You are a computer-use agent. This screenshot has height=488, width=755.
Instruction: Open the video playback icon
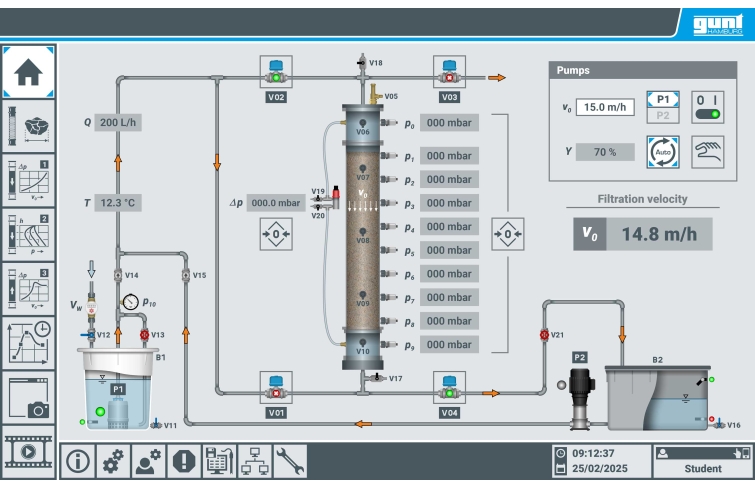tap(28, 449)
